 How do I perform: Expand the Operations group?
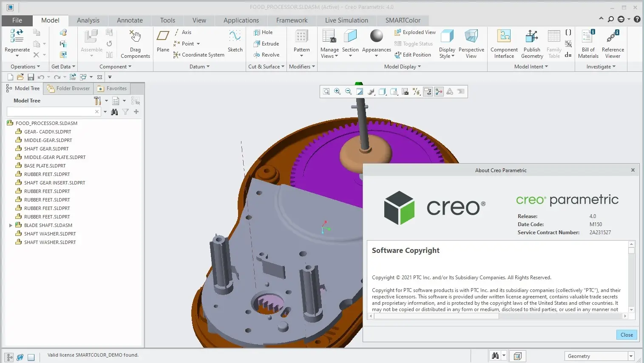tap(25, 67)
